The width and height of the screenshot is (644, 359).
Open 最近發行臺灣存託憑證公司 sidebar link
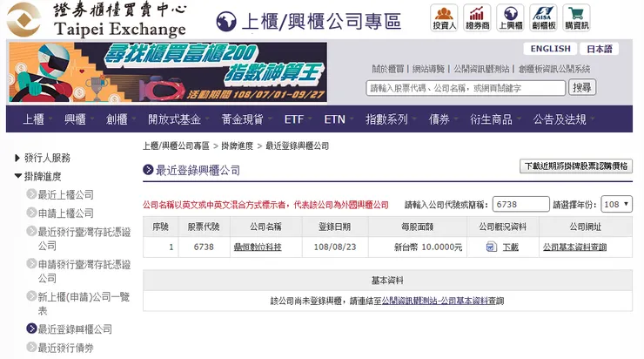[x=84, y=239]
